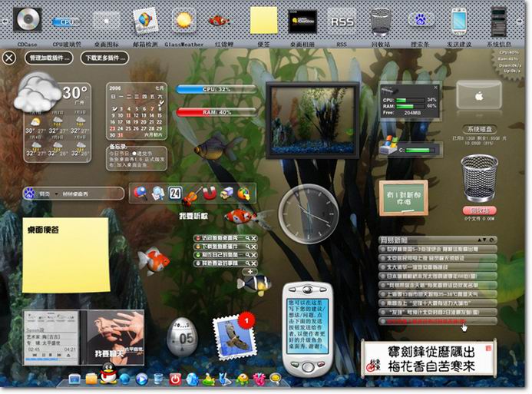Screen dimensions: 532x394
Task: Click the calligraphy poem scroll widget
Action: [x=430, y=359]
